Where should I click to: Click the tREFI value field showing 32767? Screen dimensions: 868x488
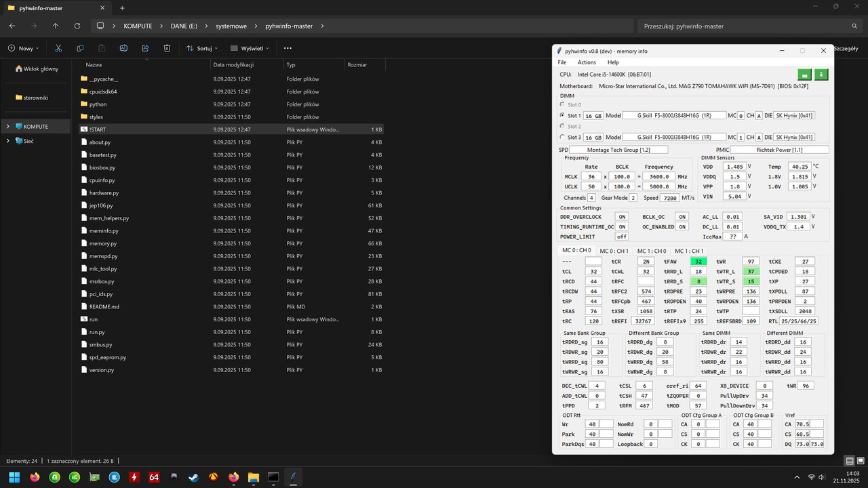(x=642, y=321)
